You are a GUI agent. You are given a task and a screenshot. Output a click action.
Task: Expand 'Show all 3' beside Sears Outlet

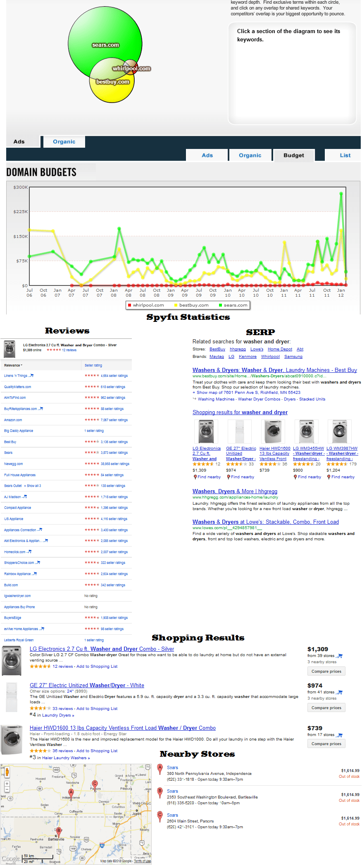pos(33,486)
